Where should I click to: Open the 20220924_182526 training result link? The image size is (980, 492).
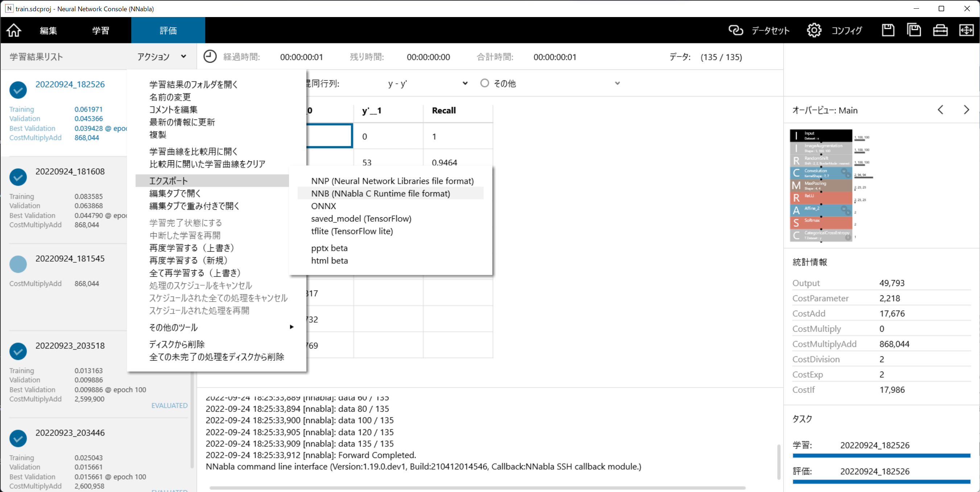pyautogui.click(x=70, y=84)
